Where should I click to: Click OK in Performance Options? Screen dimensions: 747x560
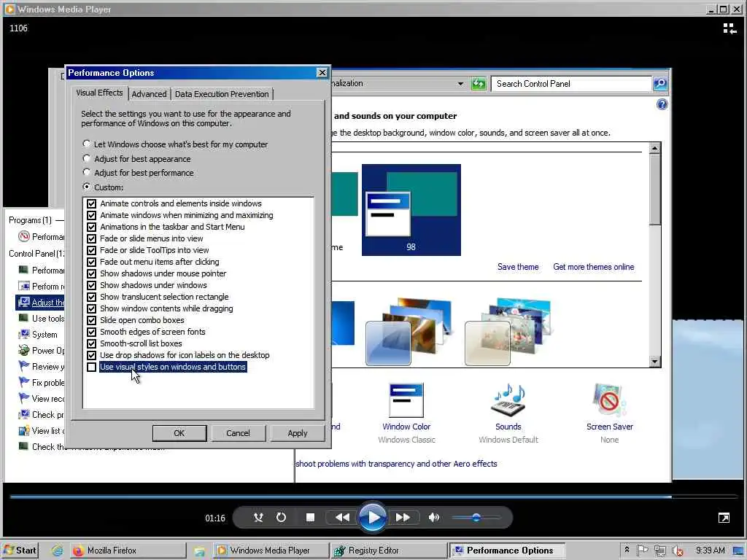tap(179, 433)
